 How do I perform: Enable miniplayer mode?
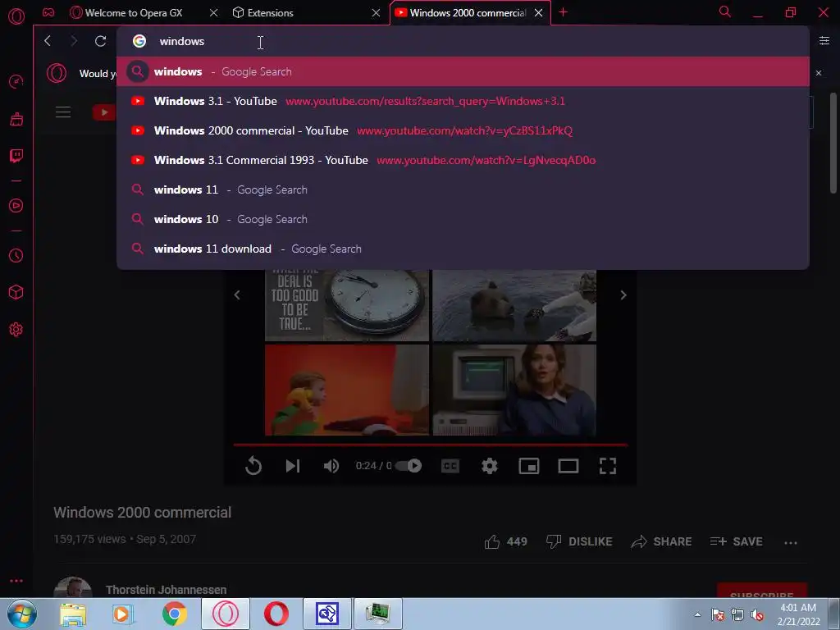pos(529,466)
